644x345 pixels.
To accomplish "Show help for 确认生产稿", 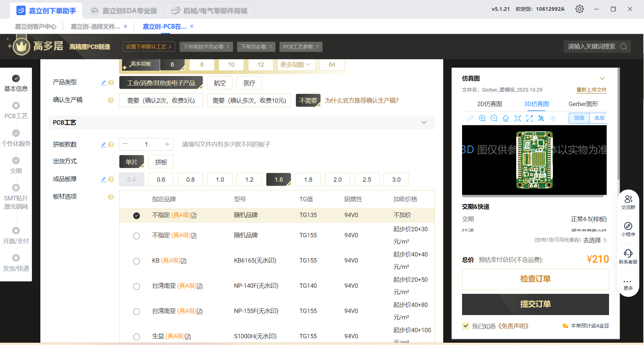I will [111, 100].
